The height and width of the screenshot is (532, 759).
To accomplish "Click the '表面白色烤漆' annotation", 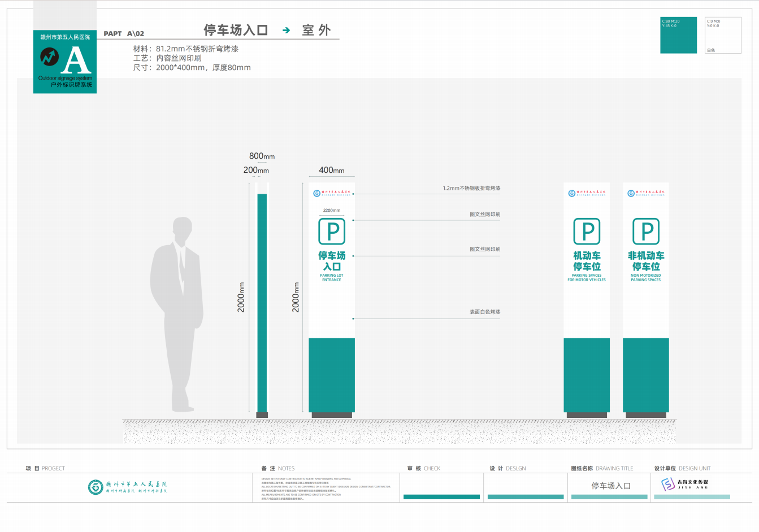I will click(485, 312).
